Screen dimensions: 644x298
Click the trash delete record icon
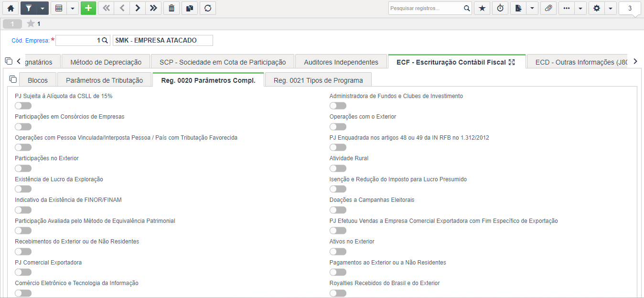[x=172, y=8]
